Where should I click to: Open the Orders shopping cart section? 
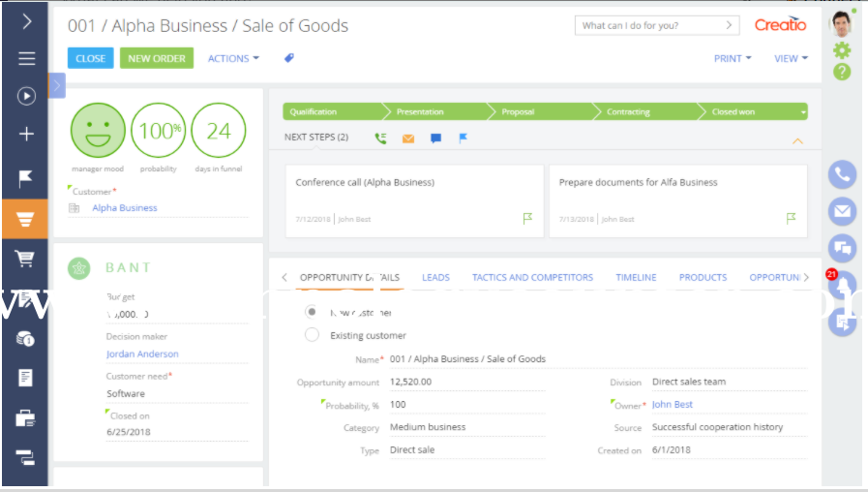25,259
